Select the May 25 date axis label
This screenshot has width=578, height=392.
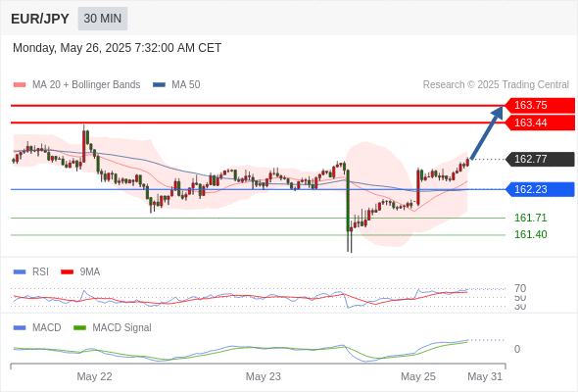pos(418,376)
